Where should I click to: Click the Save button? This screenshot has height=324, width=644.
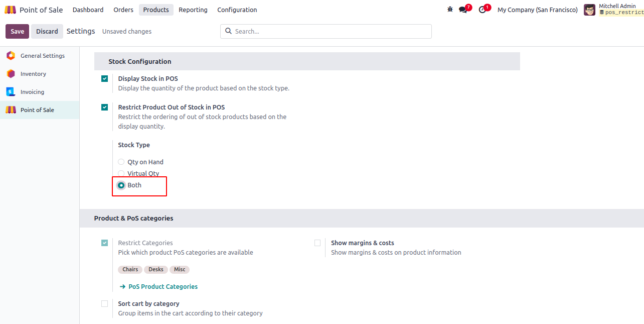(x=17, y=31)
